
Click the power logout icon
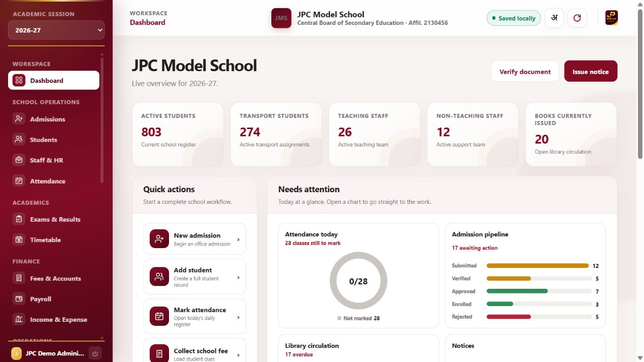click(95, 353)
